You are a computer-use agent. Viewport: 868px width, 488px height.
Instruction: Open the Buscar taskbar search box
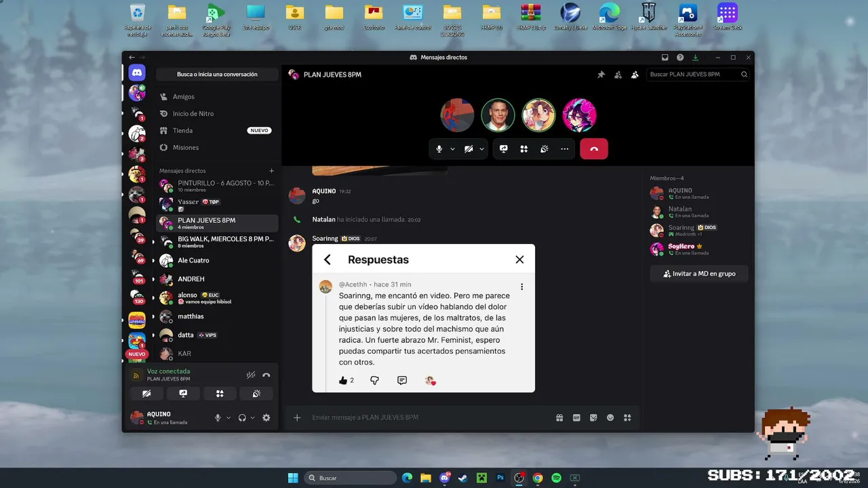point(350,478)
